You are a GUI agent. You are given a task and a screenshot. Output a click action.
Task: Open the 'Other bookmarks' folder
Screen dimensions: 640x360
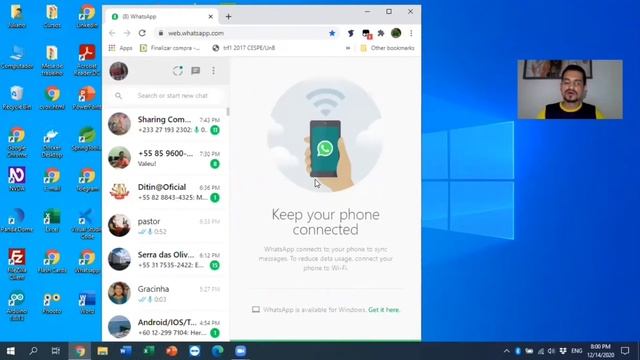[387, 48]
